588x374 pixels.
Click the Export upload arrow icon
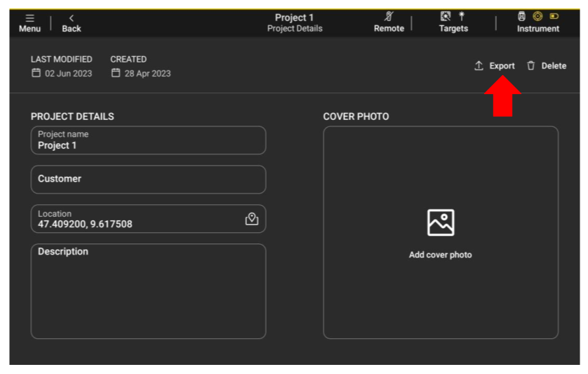479,66
